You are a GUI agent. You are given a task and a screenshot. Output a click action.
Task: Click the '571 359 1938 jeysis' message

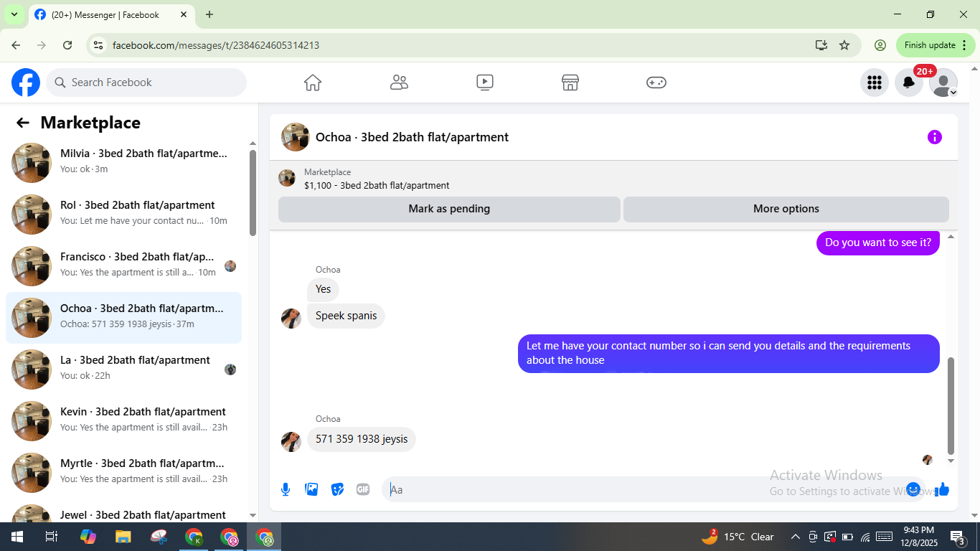click(x=362, y=439)
